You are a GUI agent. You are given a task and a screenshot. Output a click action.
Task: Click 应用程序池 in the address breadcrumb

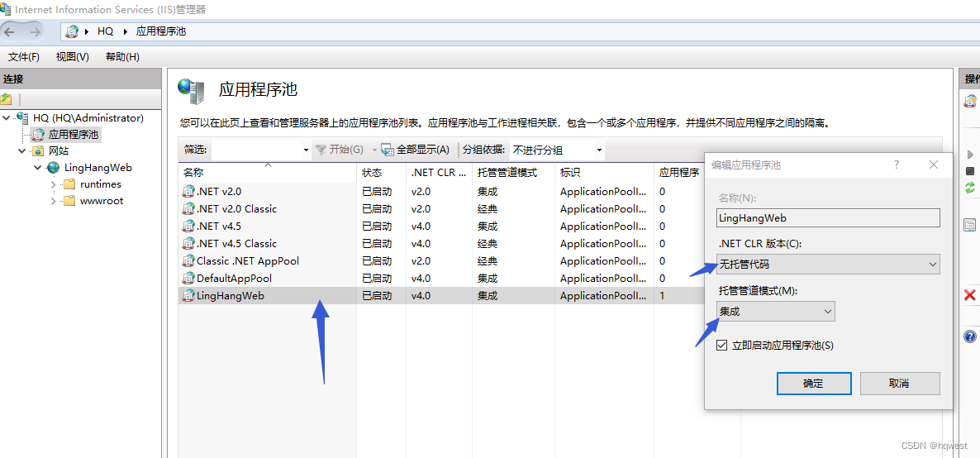[x=160, y=31]
